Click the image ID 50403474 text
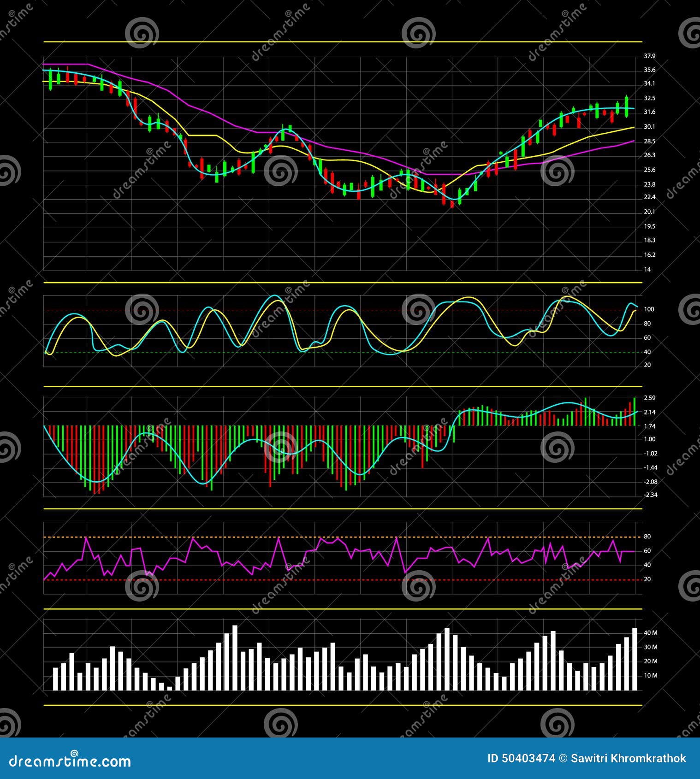This screenshot has height=779, width=700. point(521,758)
